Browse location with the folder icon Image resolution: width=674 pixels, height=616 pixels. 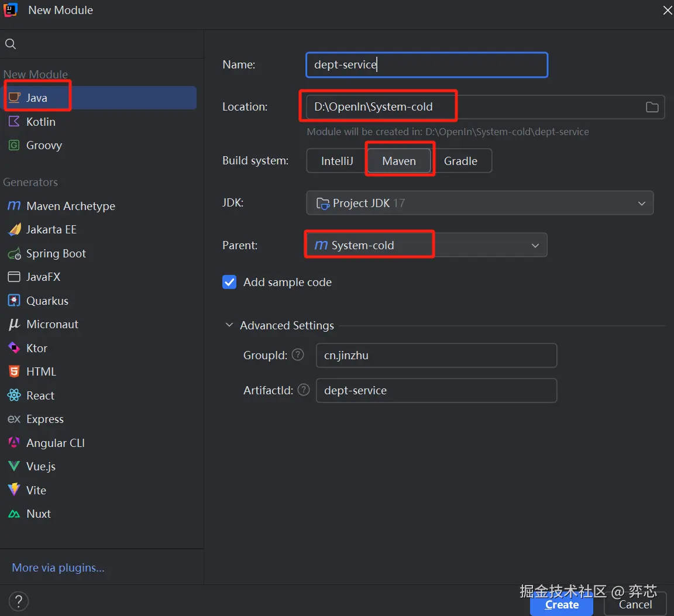(x=652, y=107)
